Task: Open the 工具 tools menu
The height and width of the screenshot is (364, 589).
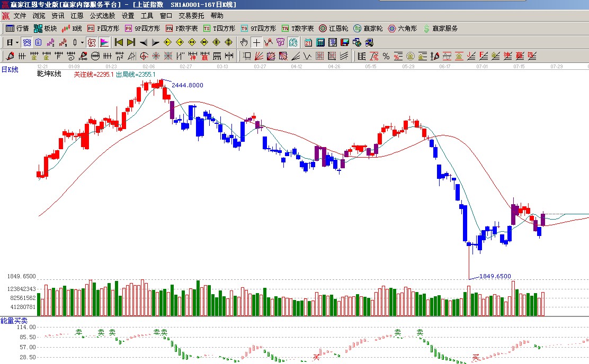Action: pos(147,16)
